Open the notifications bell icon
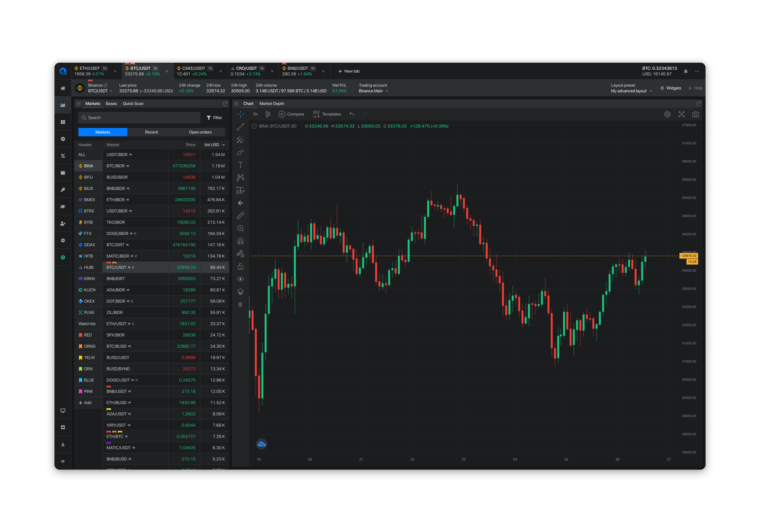The width and height of the screenshot is (760, 532). pyautogui.click(x=686, y=71)
